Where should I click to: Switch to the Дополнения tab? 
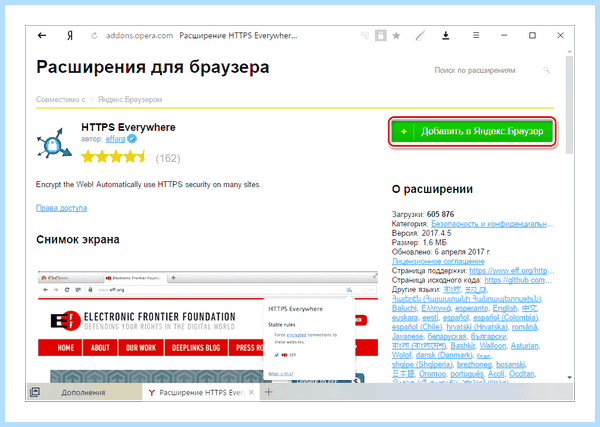pos(83,392)
